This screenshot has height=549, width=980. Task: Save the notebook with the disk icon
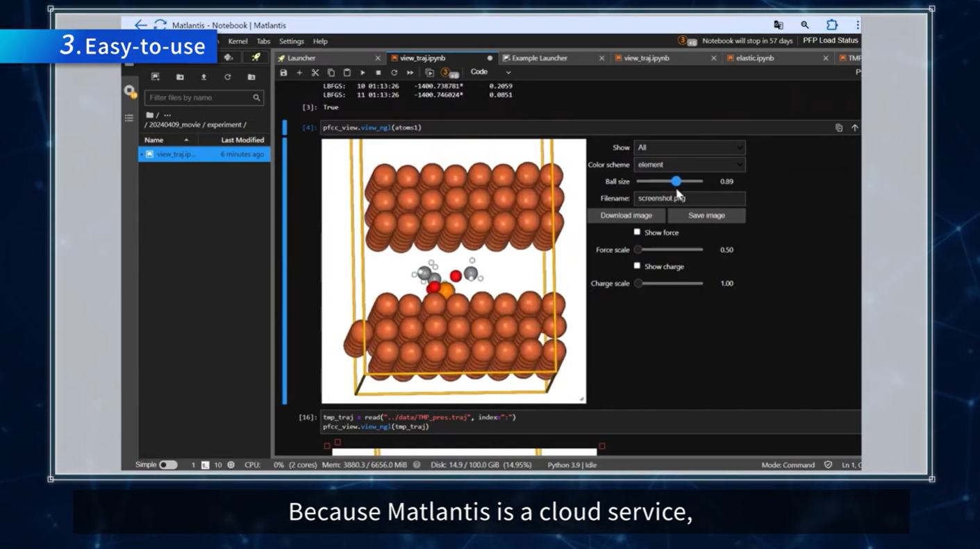283,72
